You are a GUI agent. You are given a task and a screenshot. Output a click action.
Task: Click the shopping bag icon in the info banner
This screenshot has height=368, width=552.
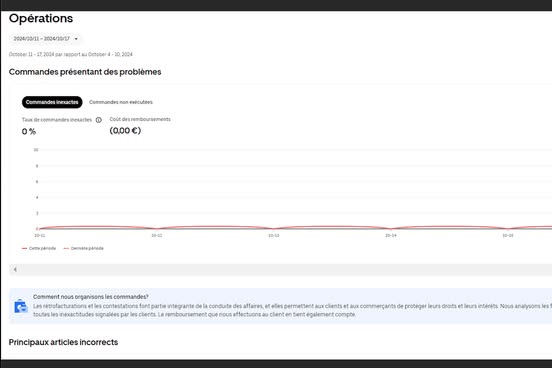[21, 306]
